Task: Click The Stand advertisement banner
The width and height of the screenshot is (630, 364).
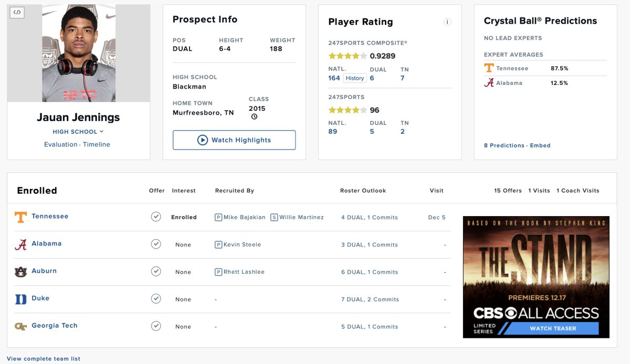Action: click(x=536, y=277)
